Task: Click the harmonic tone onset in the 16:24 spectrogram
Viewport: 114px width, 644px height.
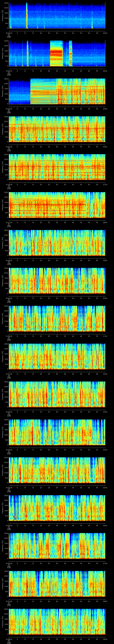Action: pos(31,91)
